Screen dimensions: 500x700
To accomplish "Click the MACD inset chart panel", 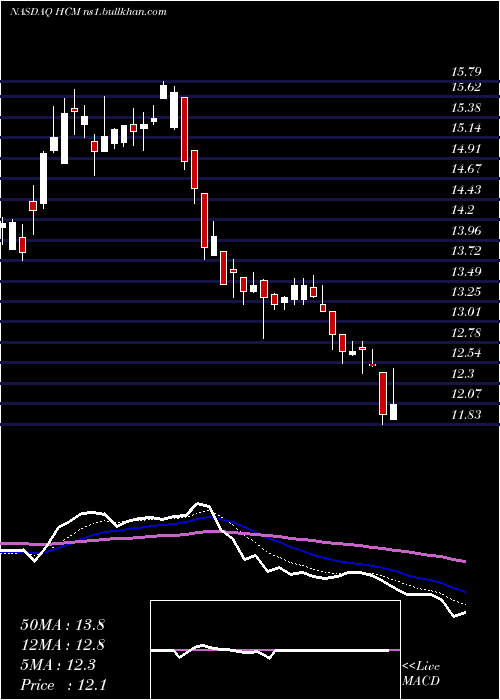I will coord(275,650).
